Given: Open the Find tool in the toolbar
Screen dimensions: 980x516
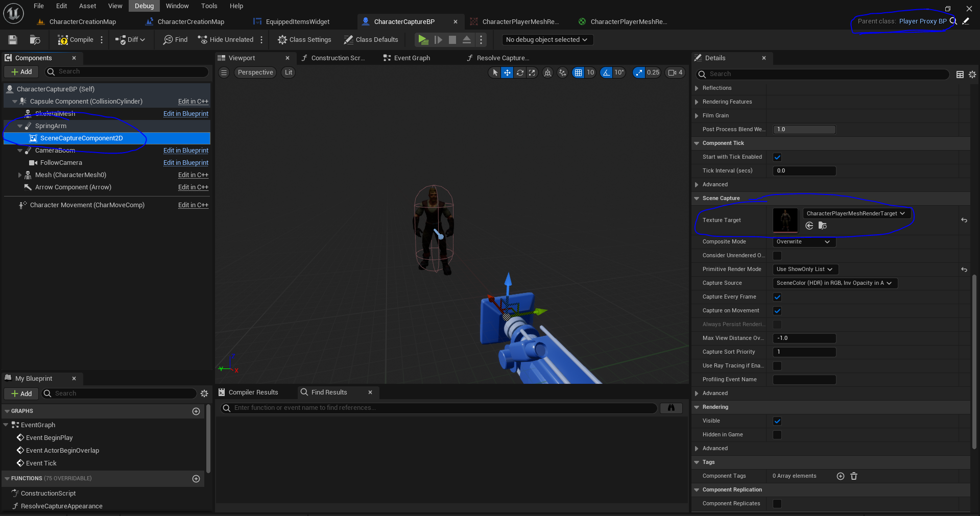Looking at the screenshot, I should click(175, 40).
